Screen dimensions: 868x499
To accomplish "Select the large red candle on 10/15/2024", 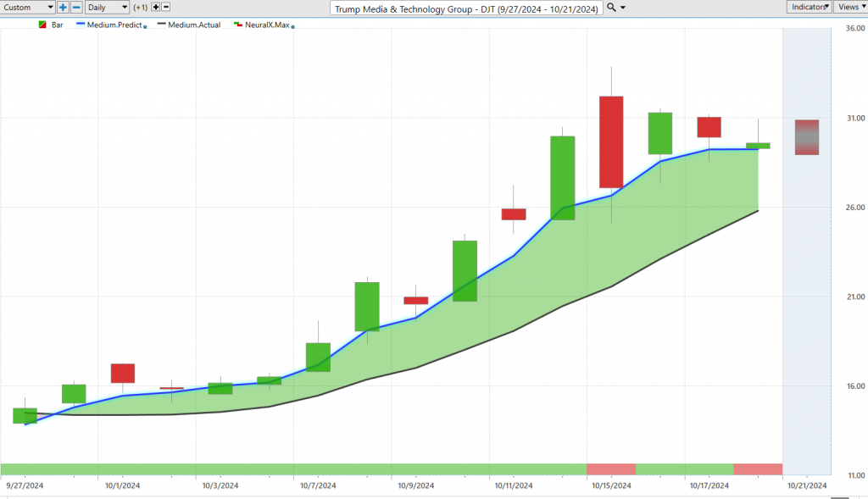I will coord(611,142).
